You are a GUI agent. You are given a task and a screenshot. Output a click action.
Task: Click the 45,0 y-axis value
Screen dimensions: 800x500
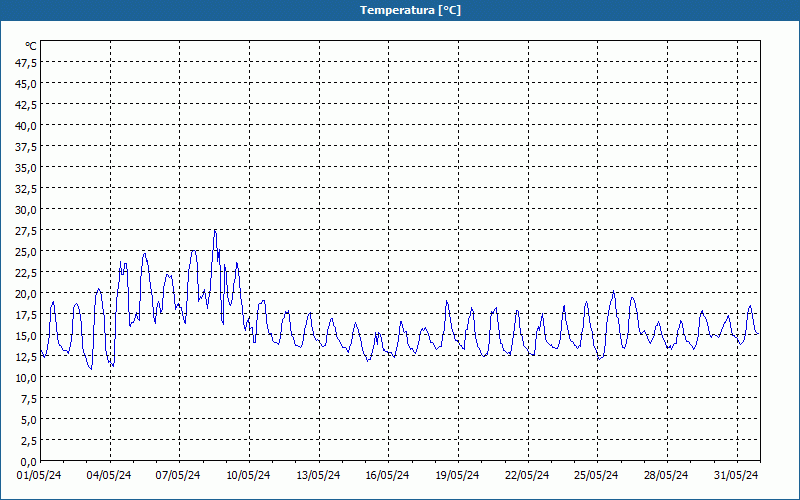(x=27, y=84)
